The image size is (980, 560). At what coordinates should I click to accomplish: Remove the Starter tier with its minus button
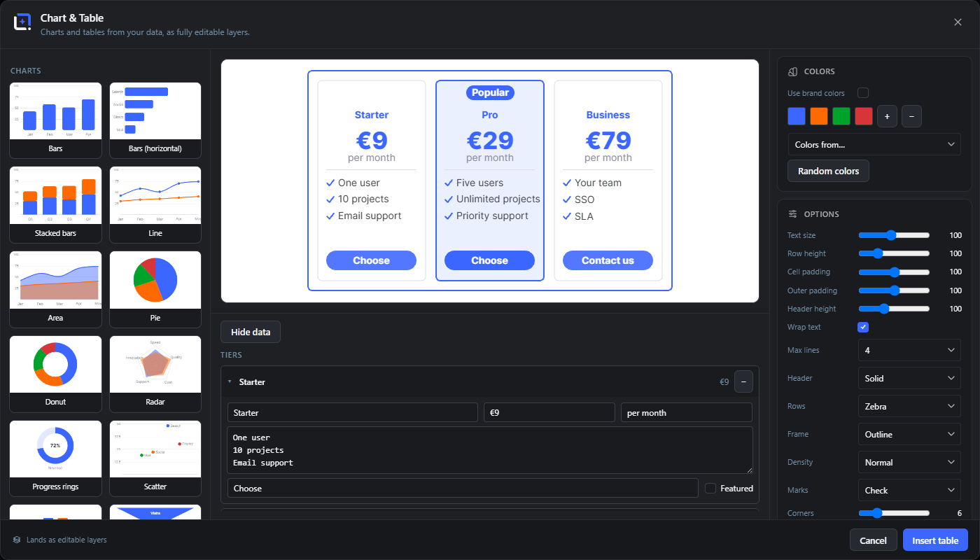[x=743, y=381]
